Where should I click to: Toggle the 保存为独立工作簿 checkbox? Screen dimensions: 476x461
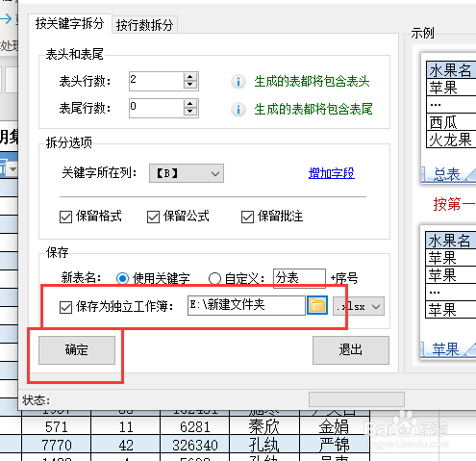[x=65, y=307]
